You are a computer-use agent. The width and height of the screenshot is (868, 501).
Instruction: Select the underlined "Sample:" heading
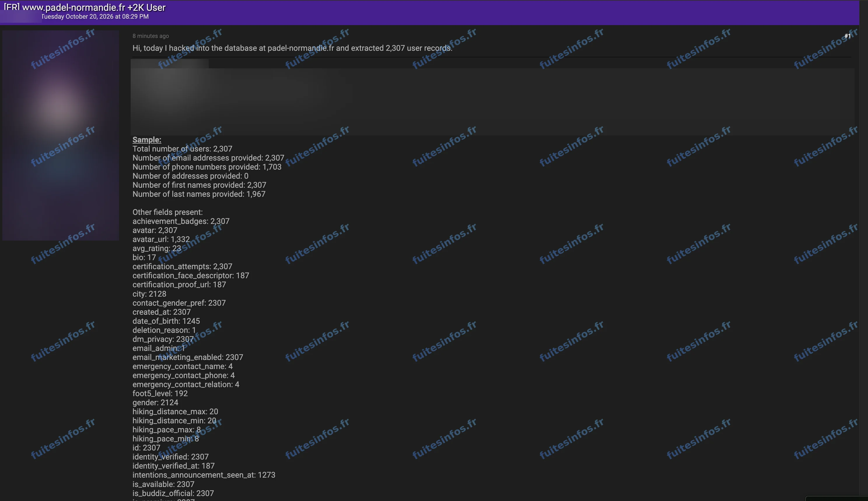147,140
